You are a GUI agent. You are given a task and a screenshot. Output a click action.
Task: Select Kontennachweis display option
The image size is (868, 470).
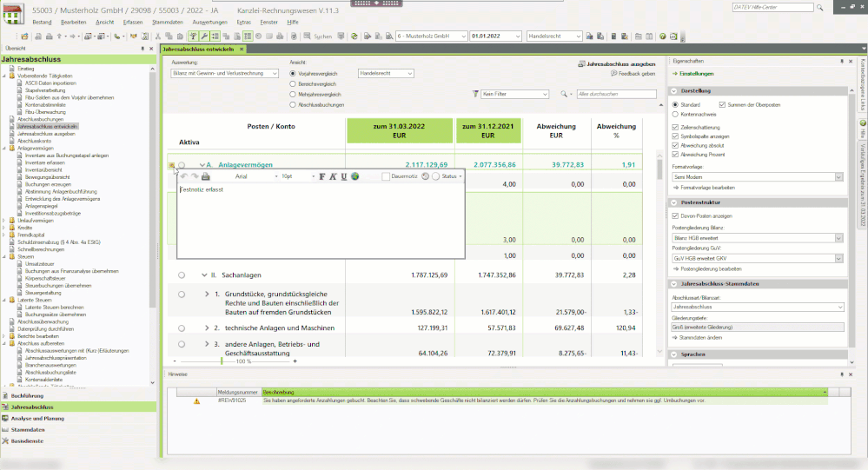(x=675, y=115)
